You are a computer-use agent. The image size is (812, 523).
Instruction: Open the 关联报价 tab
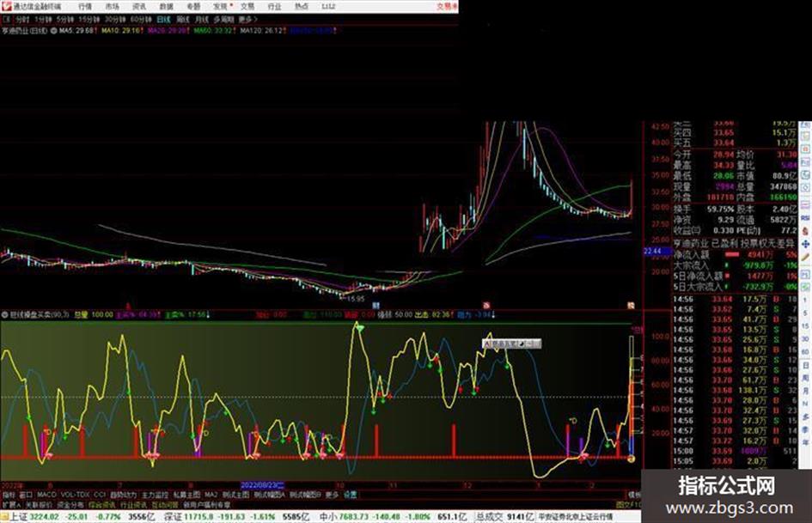39,504
